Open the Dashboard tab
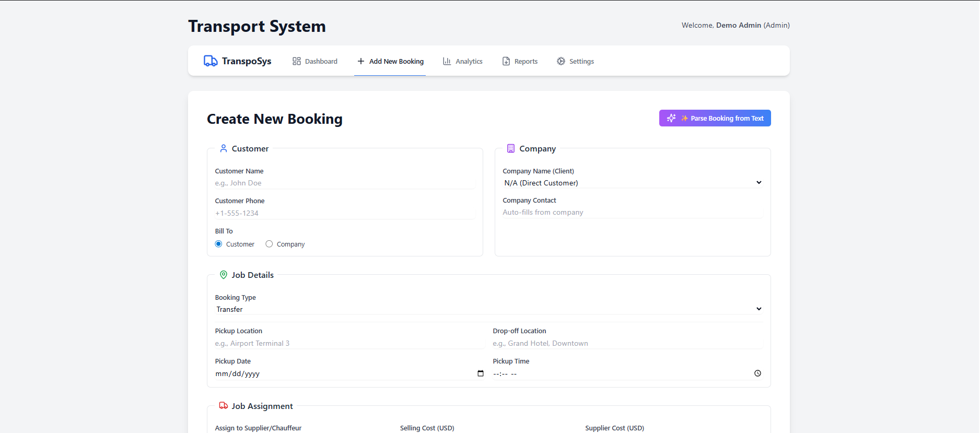The image size is (980, 433). pos(315,61)
